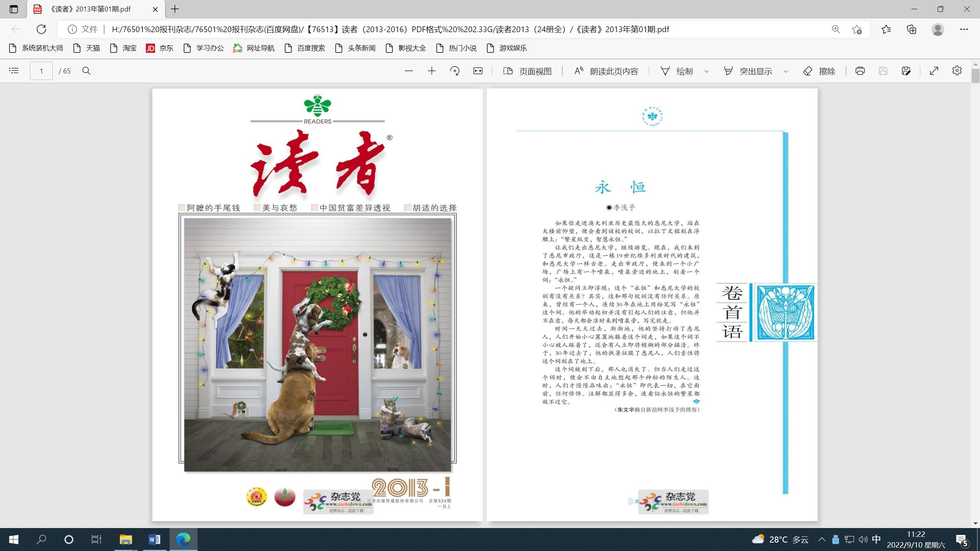The height and width of the screenshot is (551, 980).
Task: Fit the PDF page to width
Action: 478,71
